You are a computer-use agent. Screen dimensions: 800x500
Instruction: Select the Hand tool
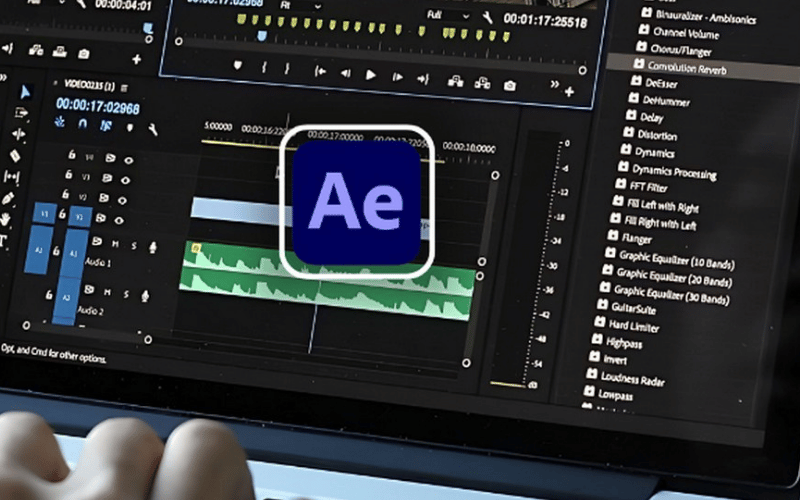pos(5,220)
